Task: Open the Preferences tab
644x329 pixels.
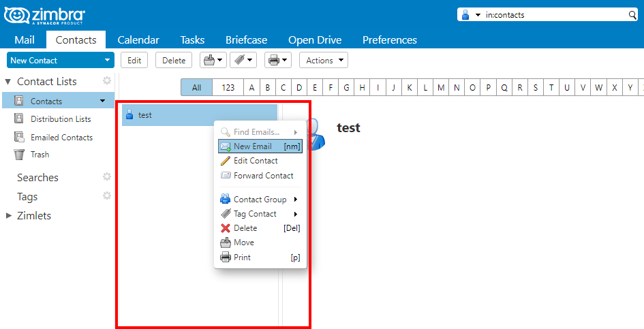Action: pyautogui.click(x=389, y=40)
